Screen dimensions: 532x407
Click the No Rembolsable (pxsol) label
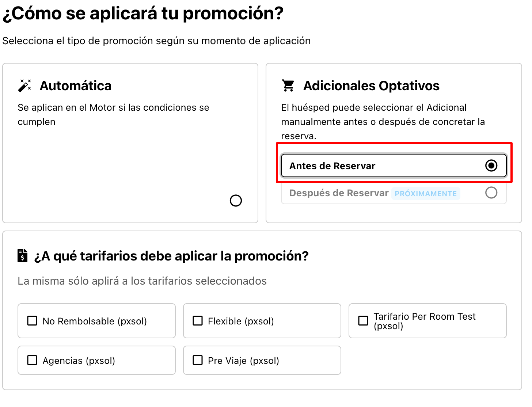pos(95,321)
